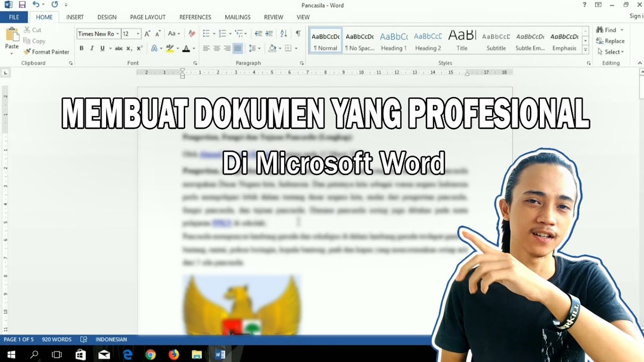This screenshot has height=362, width=644.
Task: Click the Replace button
Action: click(x=610, y=41)
